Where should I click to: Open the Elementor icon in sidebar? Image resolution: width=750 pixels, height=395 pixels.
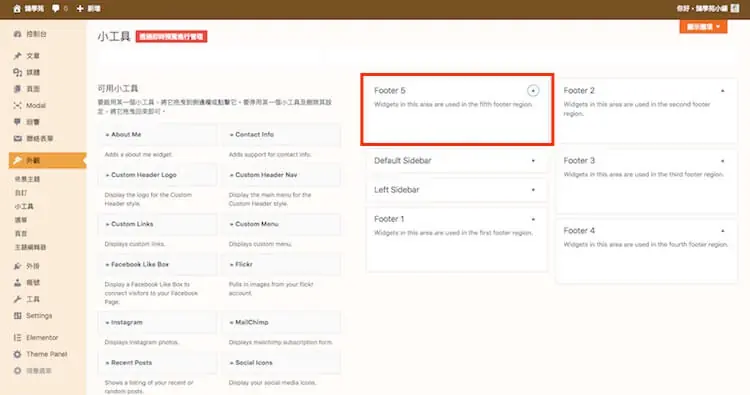[18, 338]
